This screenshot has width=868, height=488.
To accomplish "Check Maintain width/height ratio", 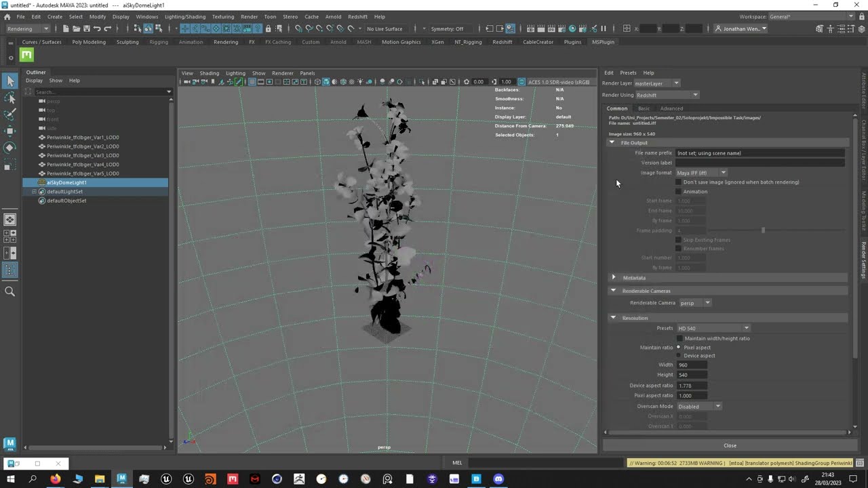I will click(679, 338).
